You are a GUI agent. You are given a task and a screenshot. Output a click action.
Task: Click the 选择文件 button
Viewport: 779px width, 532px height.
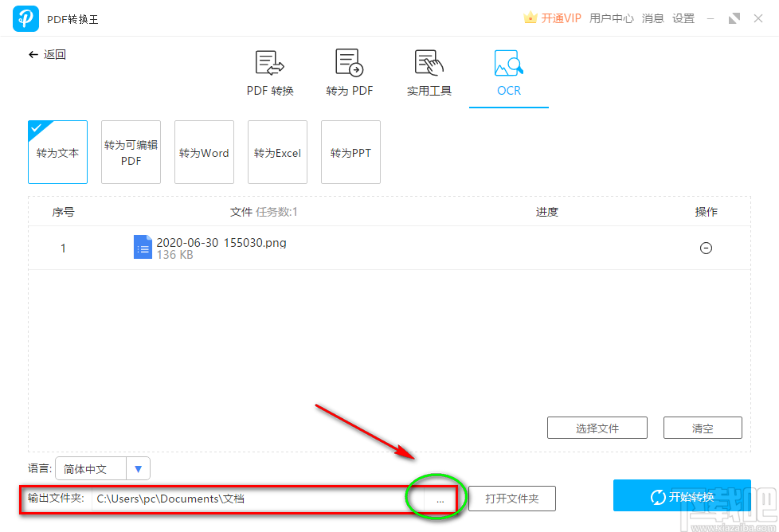tap(597, 428)
